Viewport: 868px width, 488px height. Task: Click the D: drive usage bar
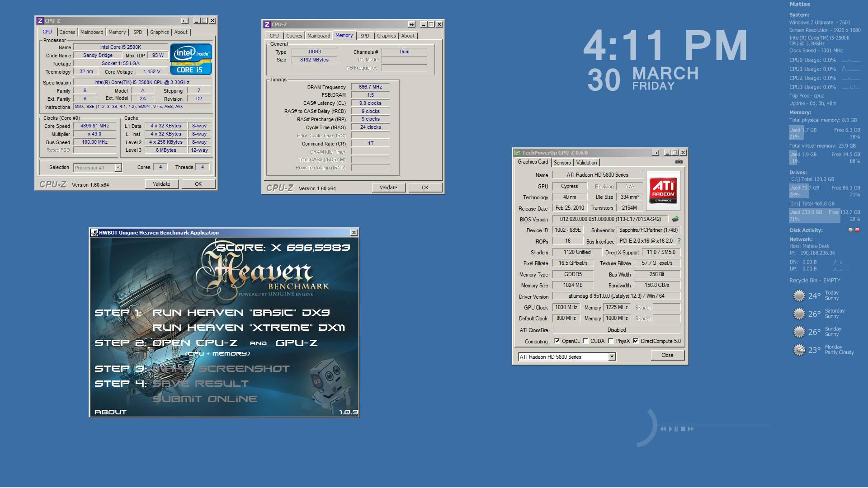825,216
